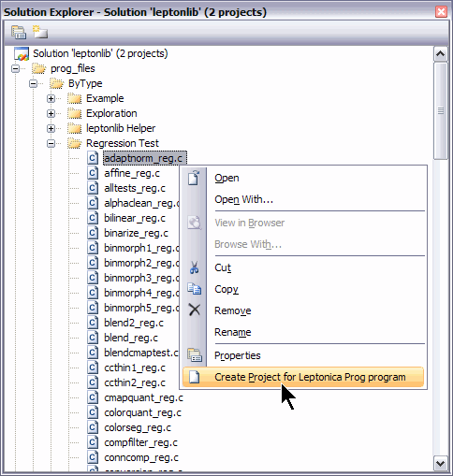Click the C file icon beside affine_reg.c

[93, 173]
